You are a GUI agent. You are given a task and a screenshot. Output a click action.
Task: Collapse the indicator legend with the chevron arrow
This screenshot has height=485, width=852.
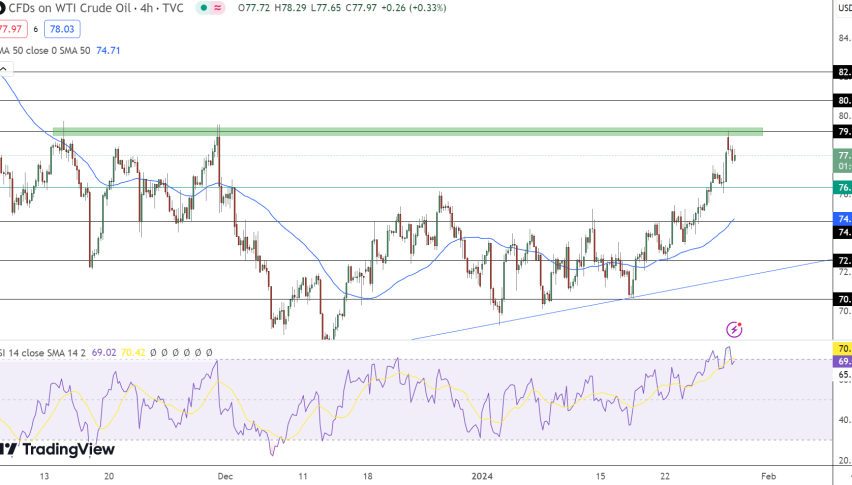[4, 70]
